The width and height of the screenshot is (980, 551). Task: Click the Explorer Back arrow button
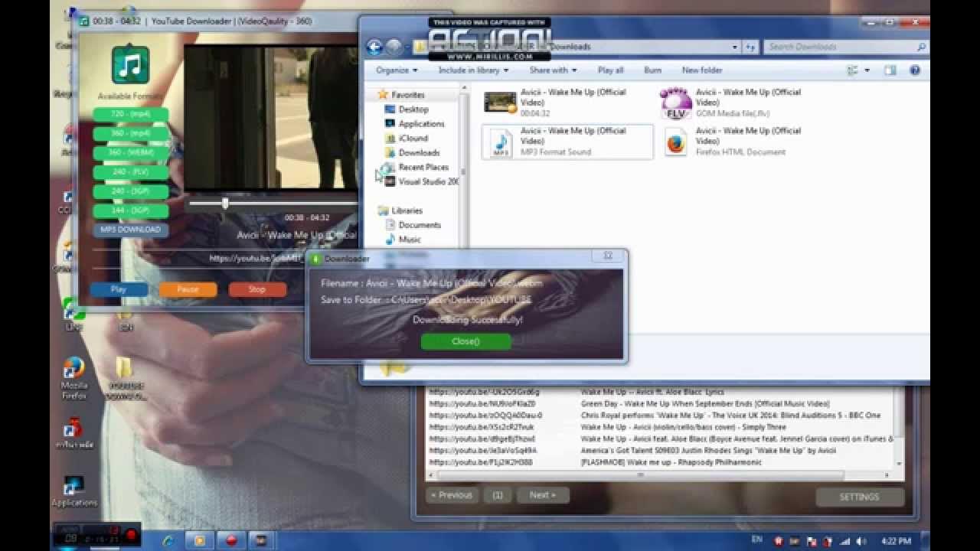tap(374, 47)
